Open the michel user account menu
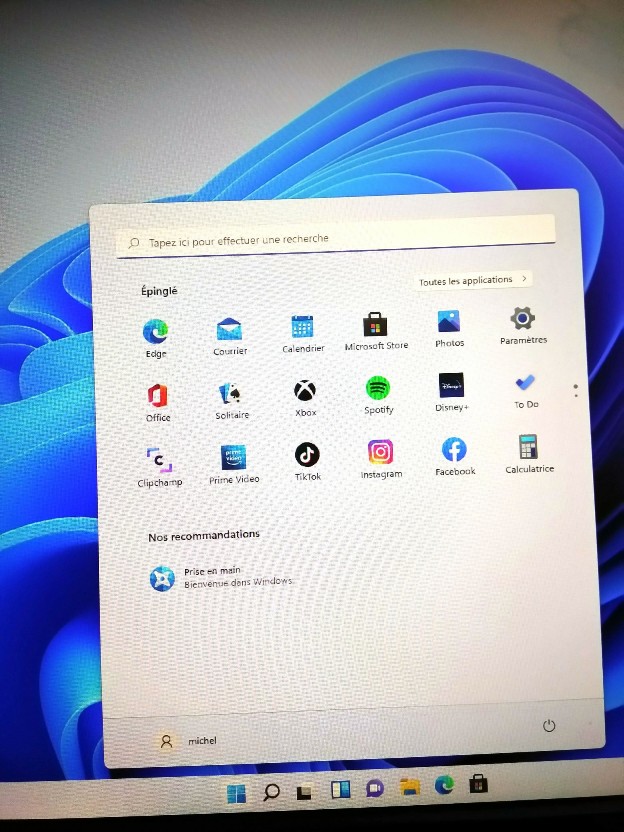The image size is (624, 832). point(188,741)
